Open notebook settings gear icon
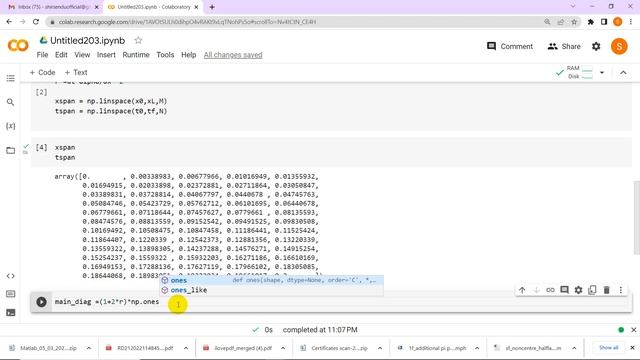 596,47
